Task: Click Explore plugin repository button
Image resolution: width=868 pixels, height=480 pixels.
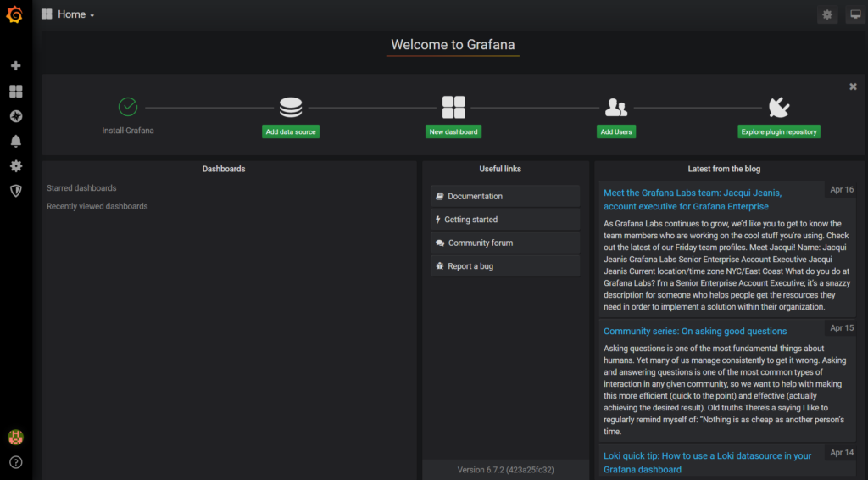Action: [779, 131]
